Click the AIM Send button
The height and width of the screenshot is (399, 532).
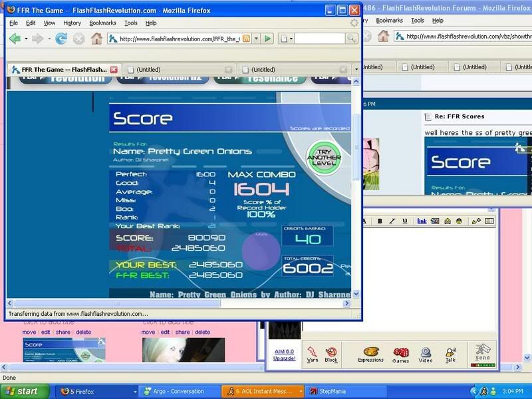click(483, 352)
